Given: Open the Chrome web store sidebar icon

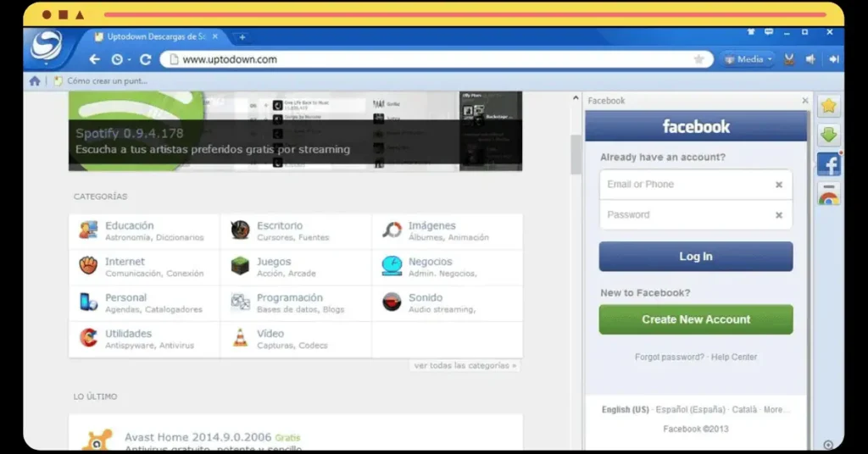Looking at the screenshot, I should tap(829, 194).
